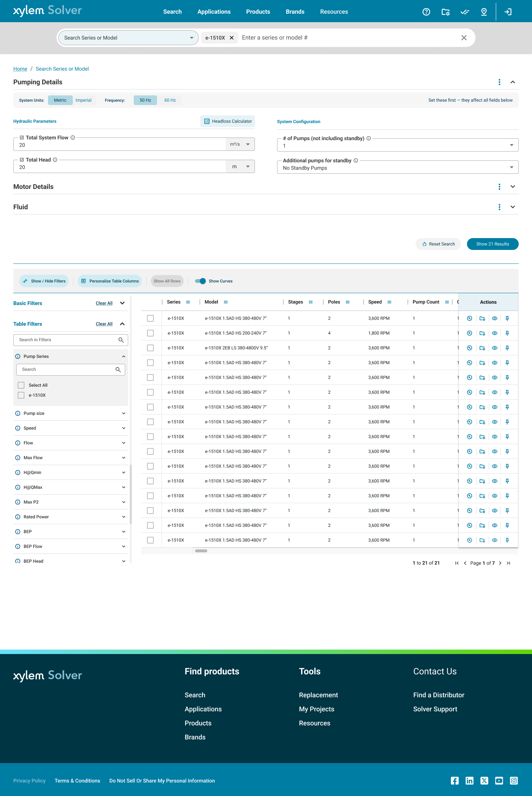This screenshot has width=532, height=796.
Task: Add 1,800 RPM row to project folder
Action: point(482,333)
